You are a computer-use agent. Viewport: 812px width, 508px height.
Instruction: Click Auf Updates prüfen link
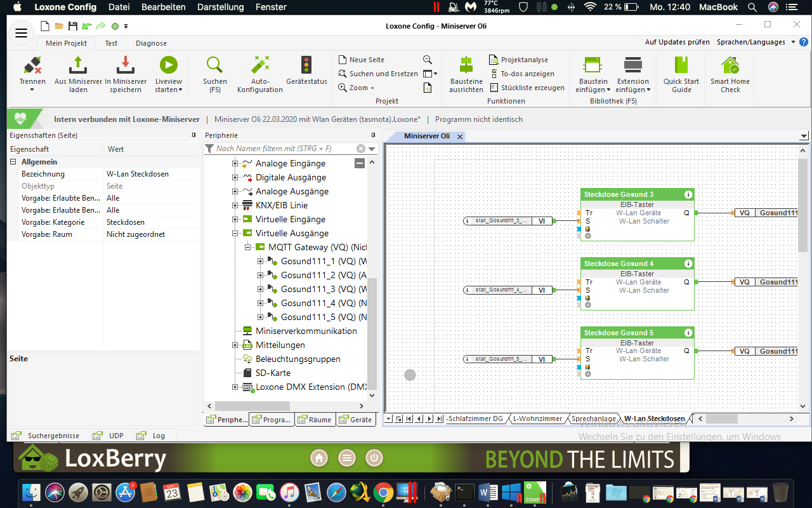[x=677, y=42]
